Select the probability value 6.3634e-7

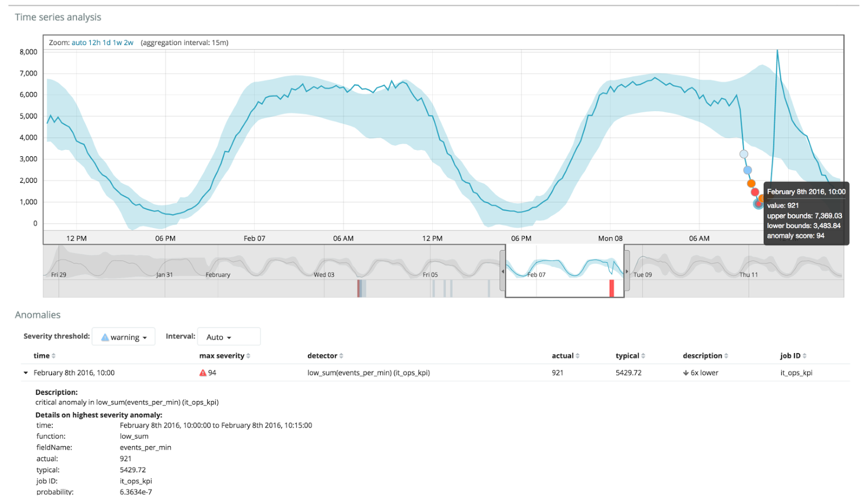pos(136,492)
